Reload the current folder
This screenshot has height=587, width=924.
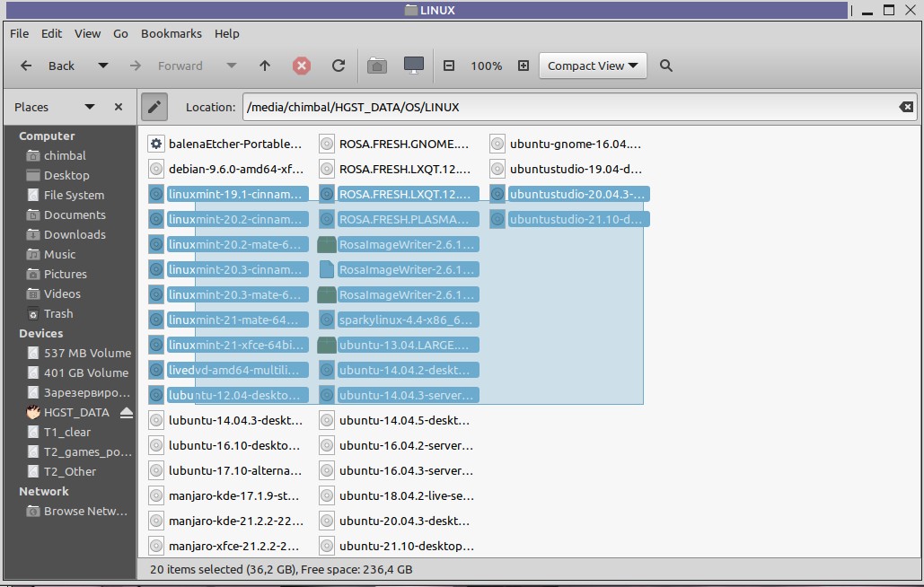[339, 66]
